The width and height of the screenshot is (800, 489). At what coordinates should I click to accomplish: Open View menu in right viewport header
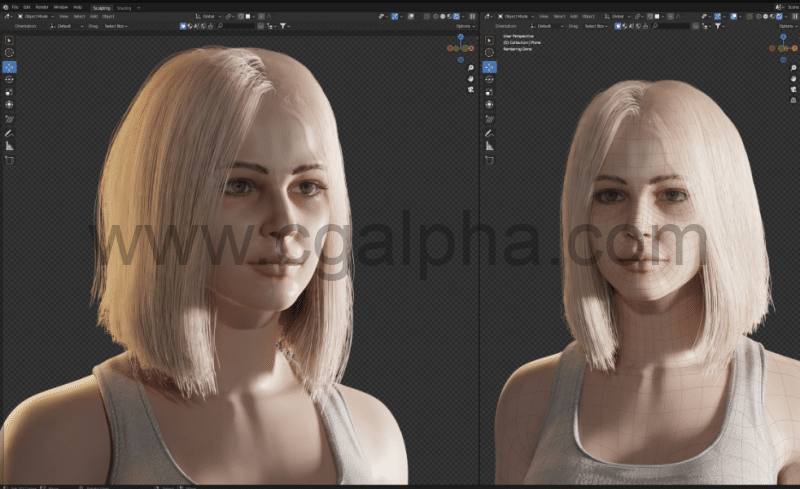click(544, 16)
